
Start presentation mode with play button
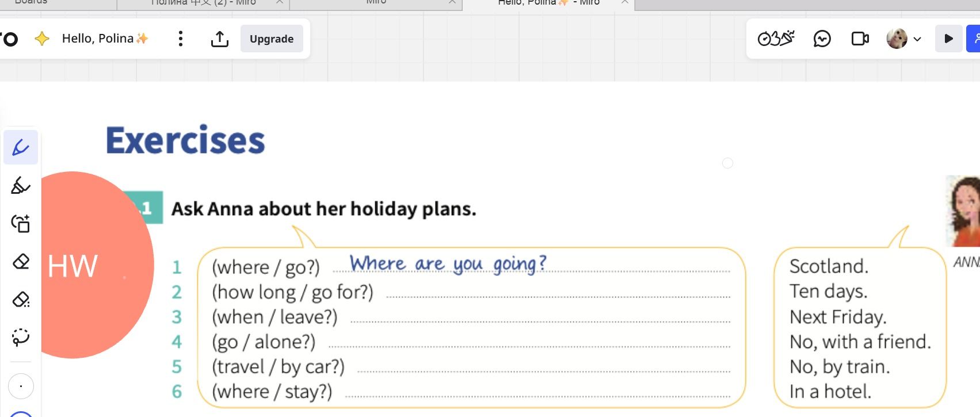point(948,39)
